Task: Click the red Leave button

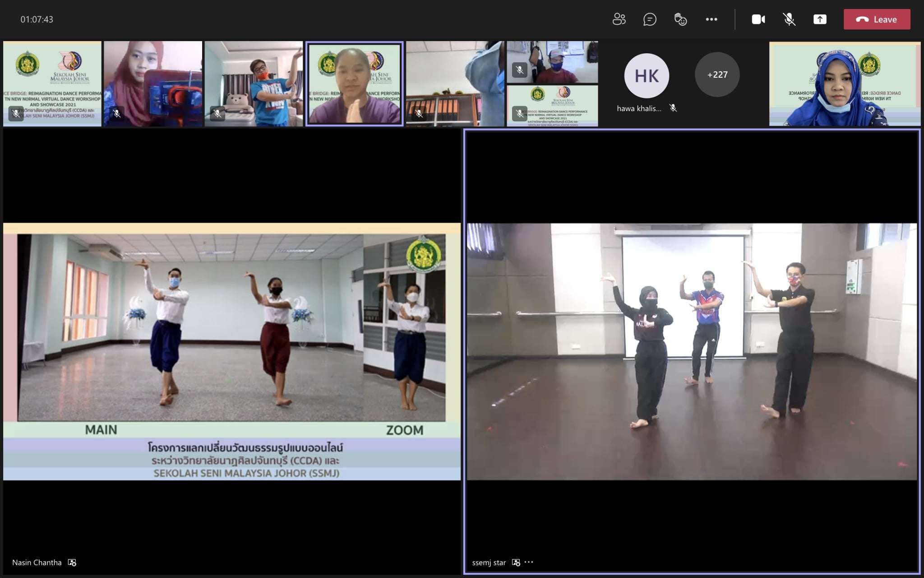Action: tap(877, 19)
